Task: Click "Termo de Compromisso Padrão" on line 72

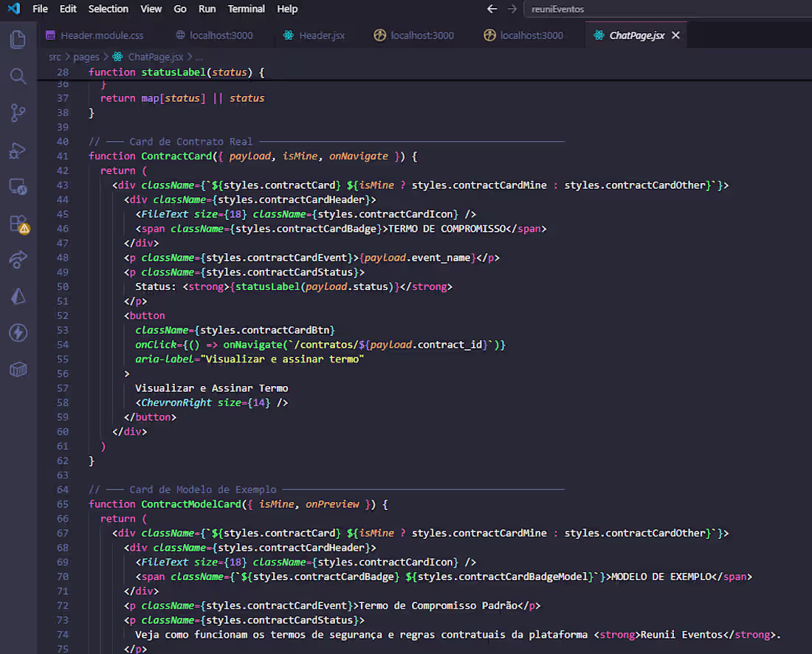Action: coord(438,605)
